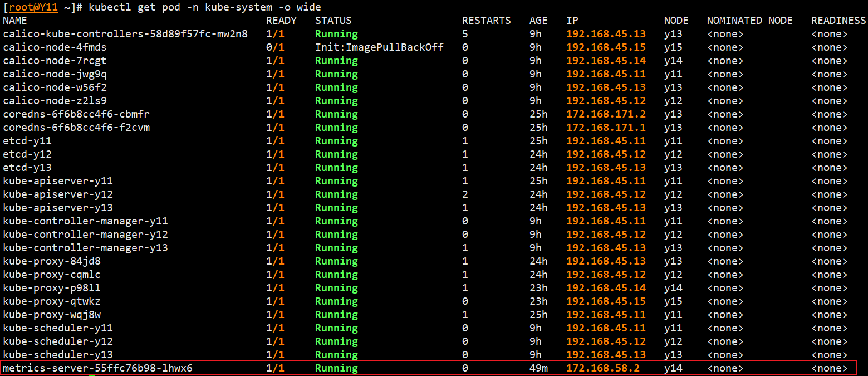This screenshot has height=376, width=868.
Task: Click the NOMINATED NODE column header
Action: click(749, 21)
